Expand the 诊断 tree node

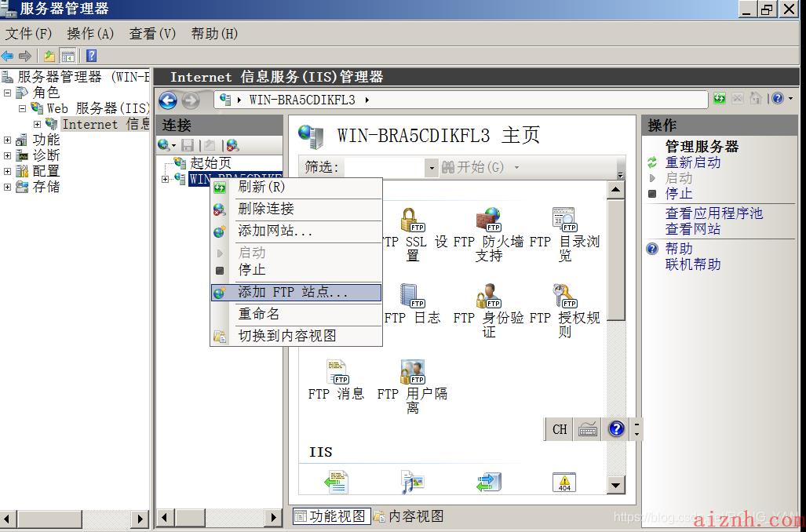pyautogui.click(x=7, y=155)
